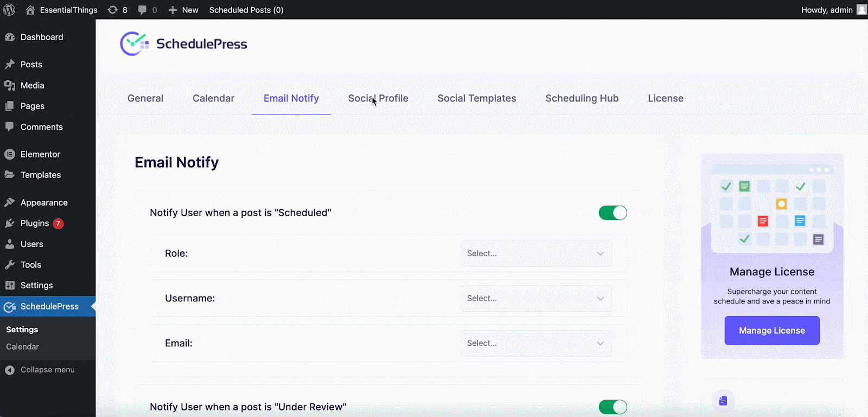Click the Pages icon in the sidebar
This screenshot has width=868, height=417.
coord(10,106)
